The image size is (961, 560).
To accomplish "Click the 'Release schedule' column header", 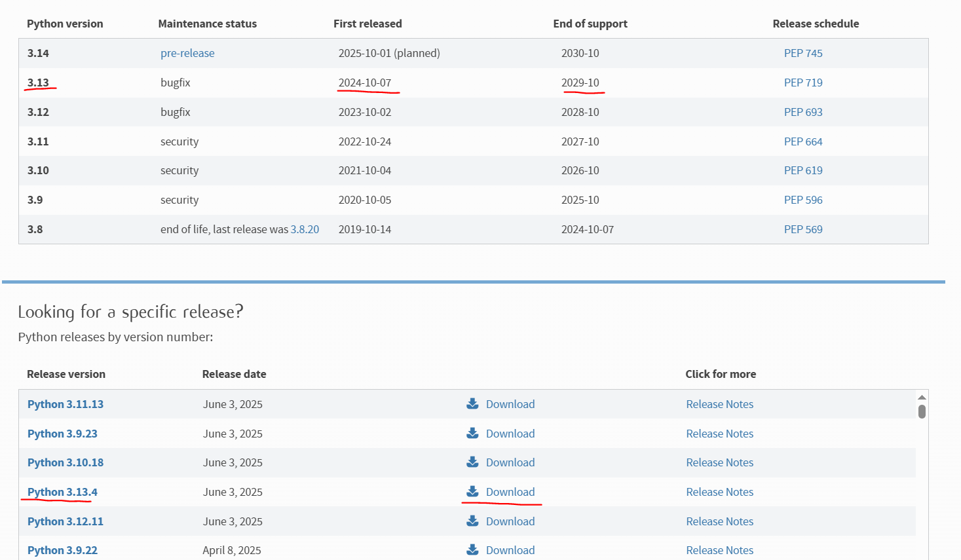I will tap(816, 24).
